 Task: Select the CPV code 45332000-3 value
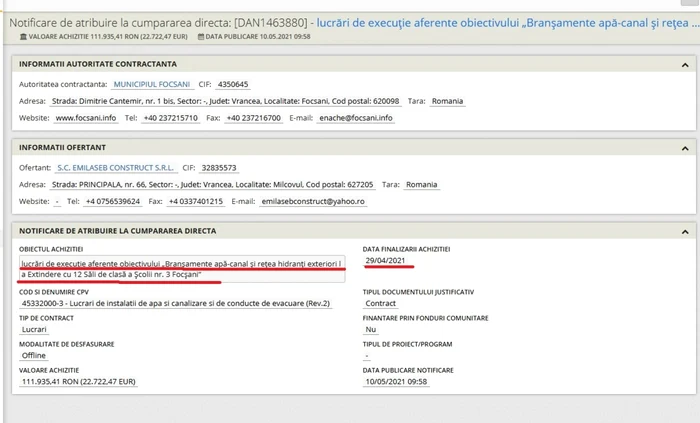[176, 303]
